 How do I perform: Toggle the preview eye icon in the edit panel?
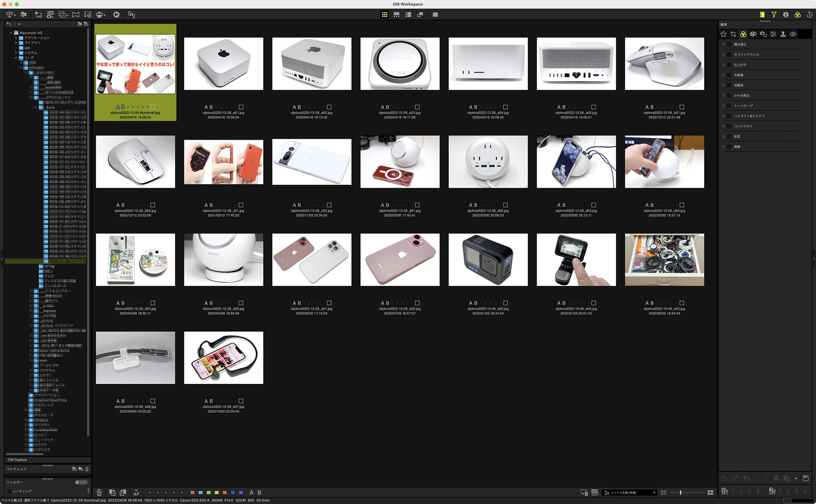[x=793, y=34]
